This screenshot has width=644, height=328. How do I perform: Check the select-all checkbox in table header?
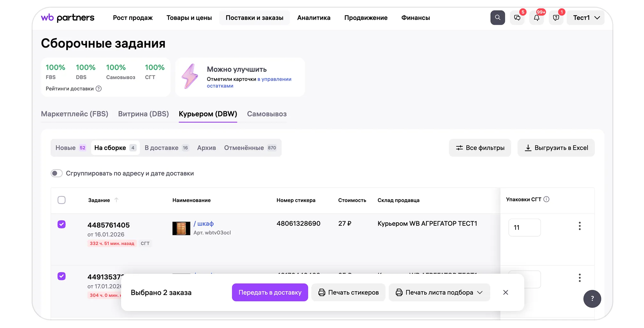click(62, 200)
